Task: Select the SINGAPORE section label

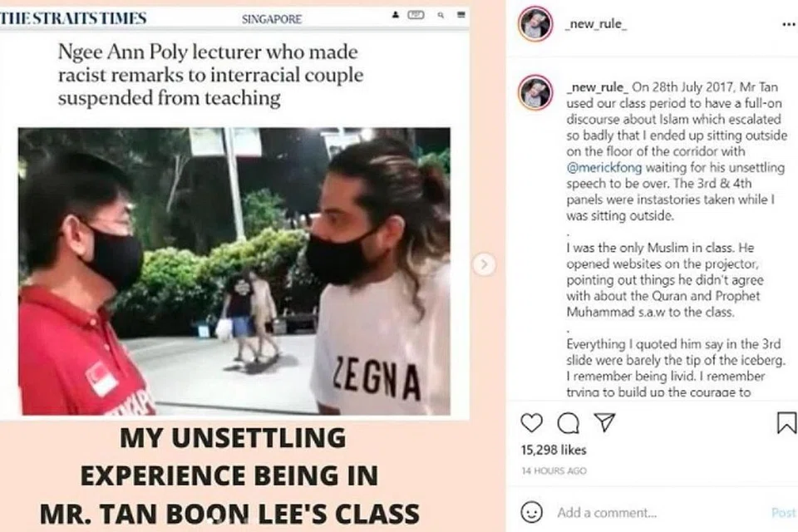Action: coord(272,19)
